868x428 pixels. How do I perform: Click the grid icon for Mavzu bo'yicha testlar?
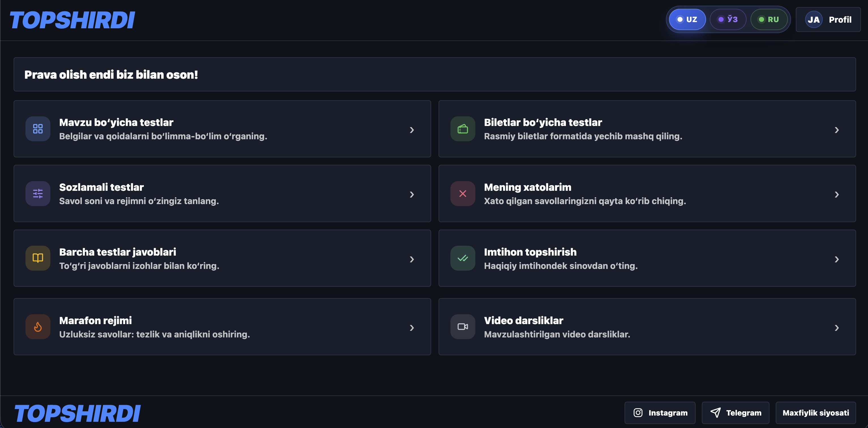click(38, 129)
